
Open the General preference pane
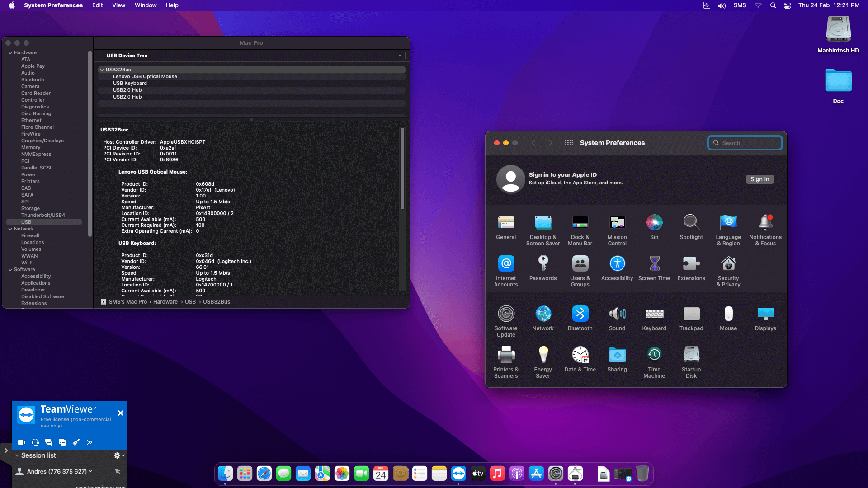(x=506, y=227)
